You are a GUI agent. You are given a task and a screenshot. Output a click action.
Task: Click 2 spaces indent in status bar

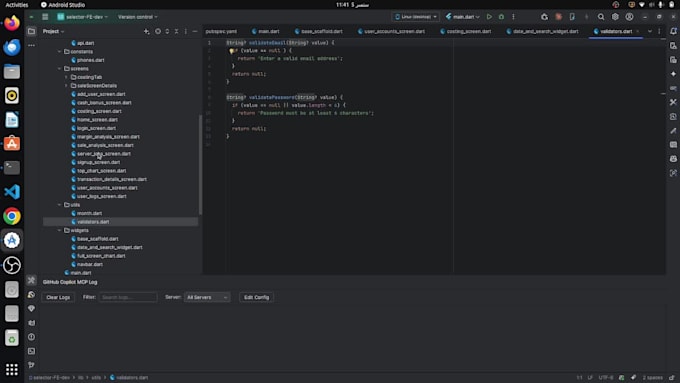tap(652, 377)
